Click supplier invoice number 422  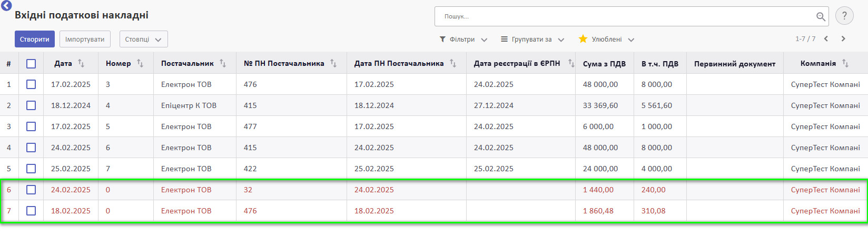(x=250, y=169)
